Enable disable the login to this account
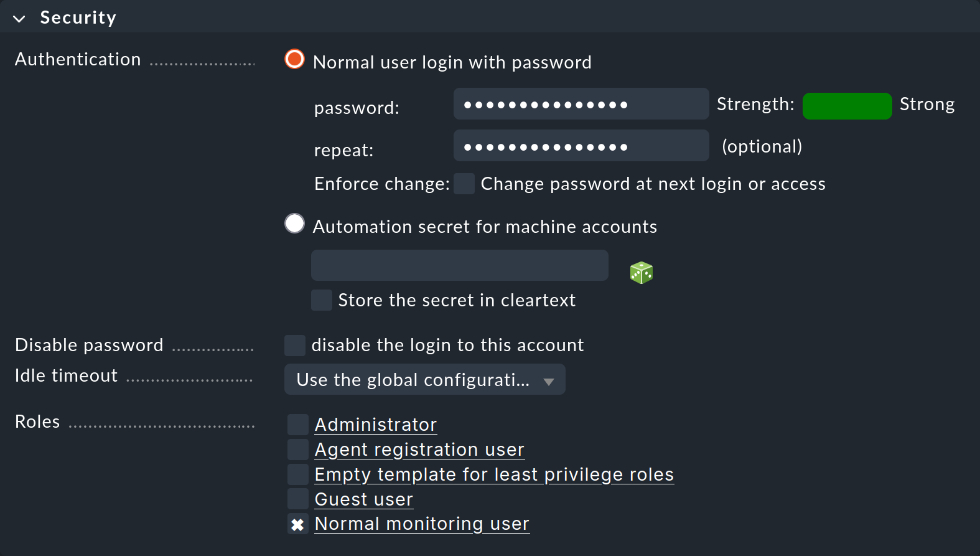 pos(294,345)
